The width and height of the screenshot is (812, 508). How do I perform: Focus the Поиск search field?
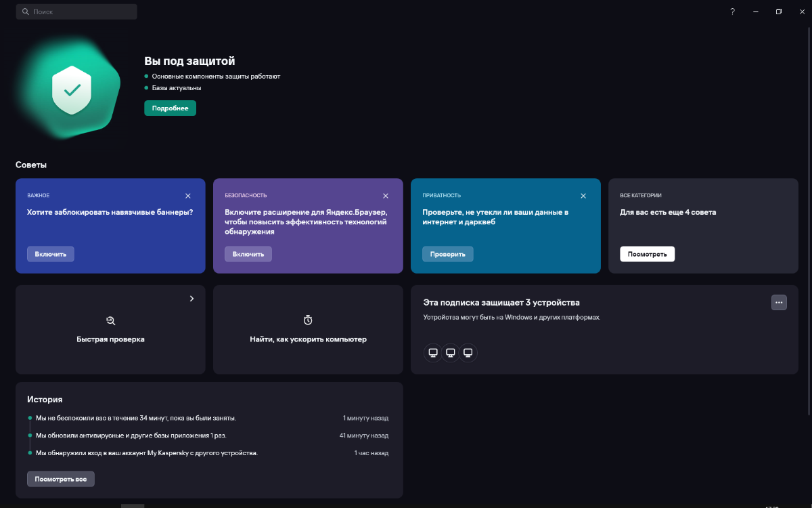click(76, 12)
